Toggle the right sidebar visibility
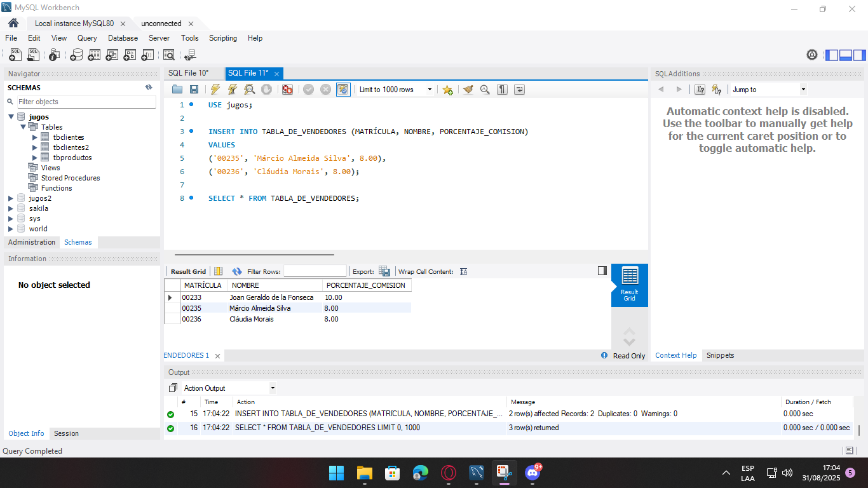Image resolution: width=868 pixels, height=488 pixels. click(859, 55)
